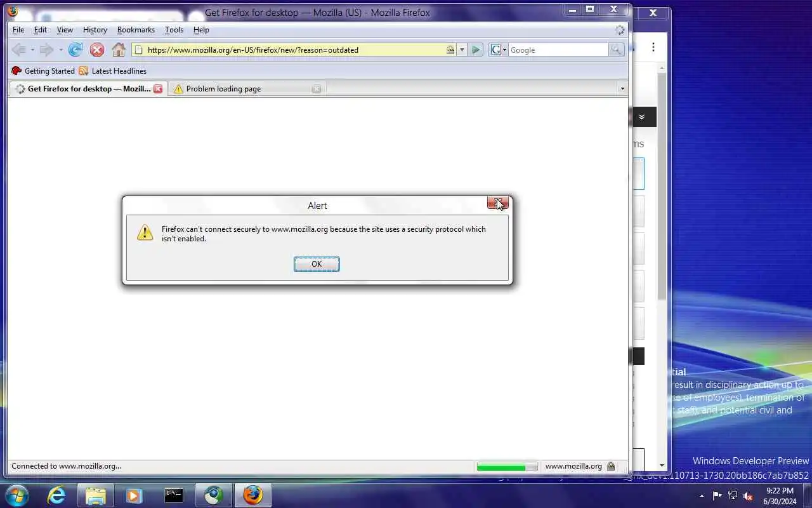This screenshot has height=508, width=812.
Task: Select the Get Firefox for desktop tab
Action: tap(88, 89)
